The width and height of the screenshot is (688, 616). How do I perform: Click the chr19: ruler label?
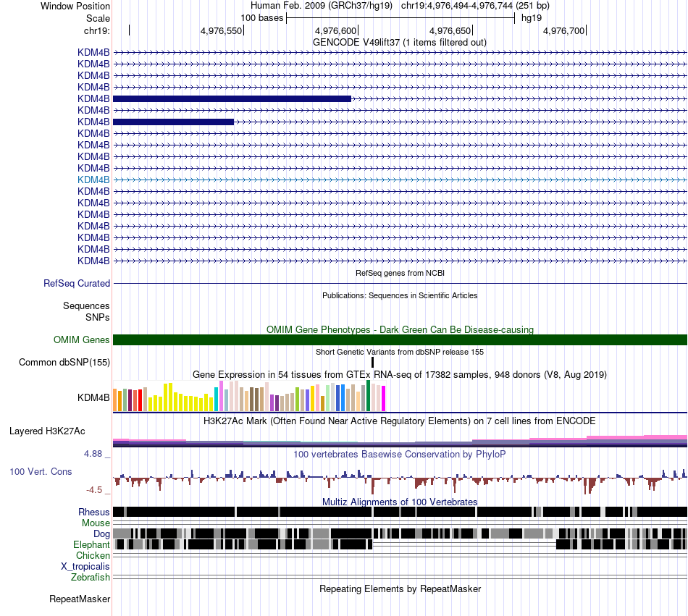click(x=97, y=30)
